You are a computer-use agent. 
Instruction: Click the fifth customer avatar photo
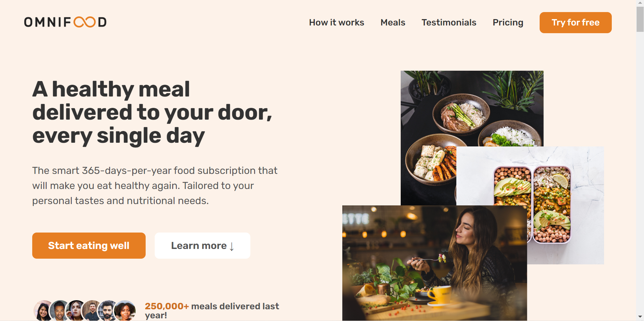[107, 311]
